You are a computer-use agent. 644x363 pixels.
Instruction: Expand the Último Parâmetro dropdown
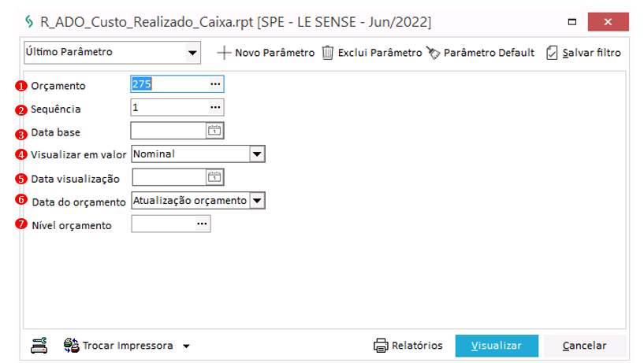(192, 54)
